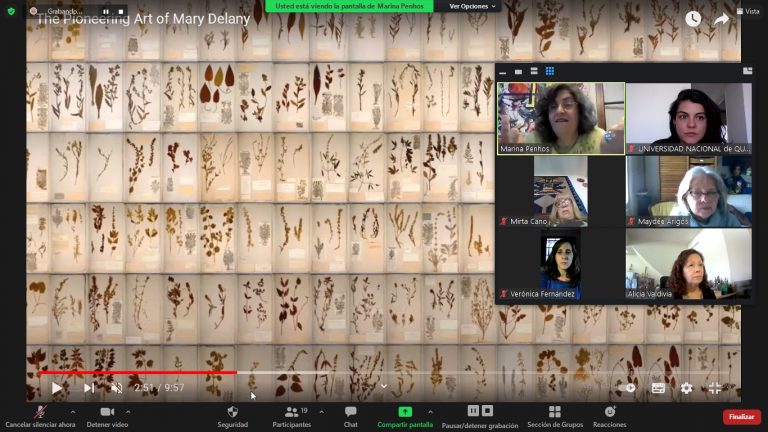Click Compartir pantalla button
This screenshot has width=768, height=432.
405,416
